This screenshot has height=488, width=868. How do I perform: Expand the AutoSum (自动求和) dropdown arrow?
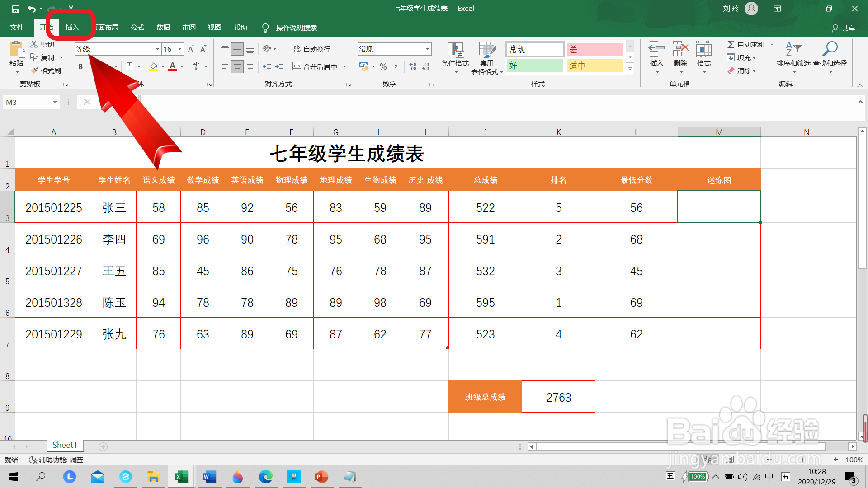(x=772, y=44)
